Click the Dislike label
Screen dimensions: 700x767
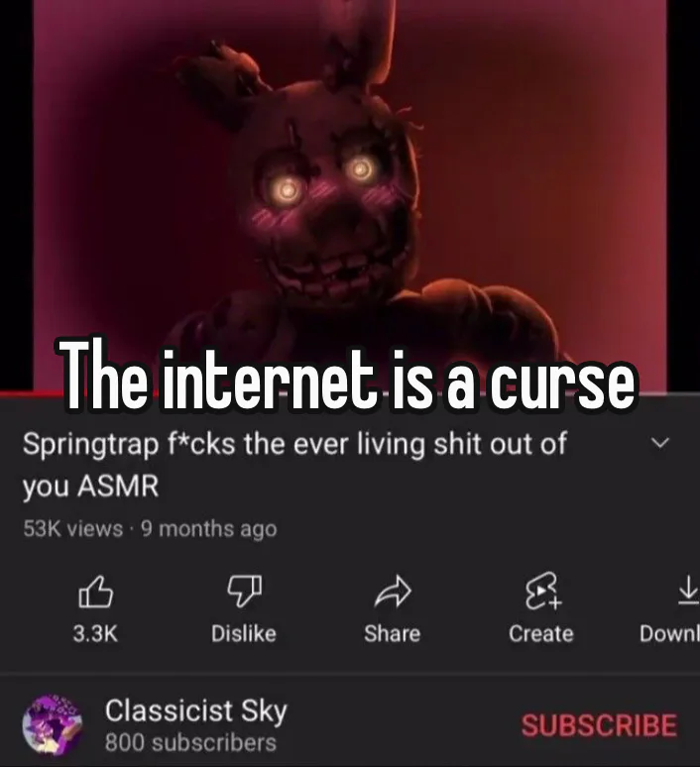click(244, 634)
